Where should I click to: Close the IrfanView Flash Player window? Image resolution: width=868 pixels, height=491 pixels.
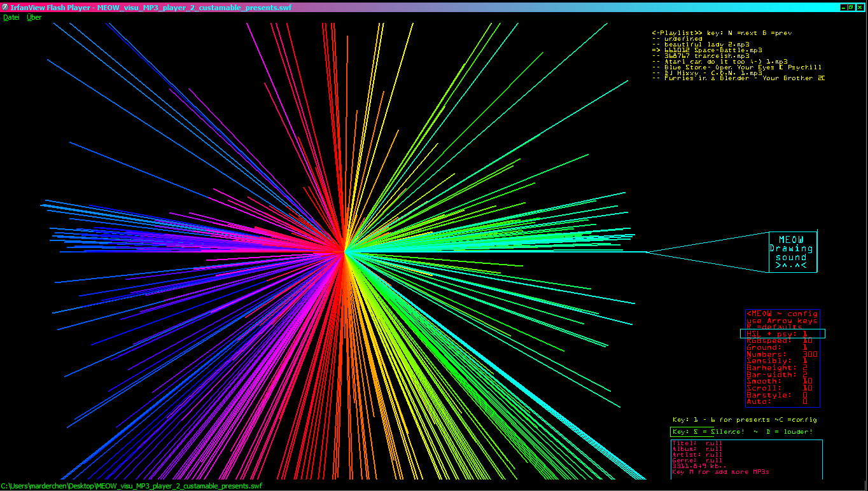click(x=860, y=7)
